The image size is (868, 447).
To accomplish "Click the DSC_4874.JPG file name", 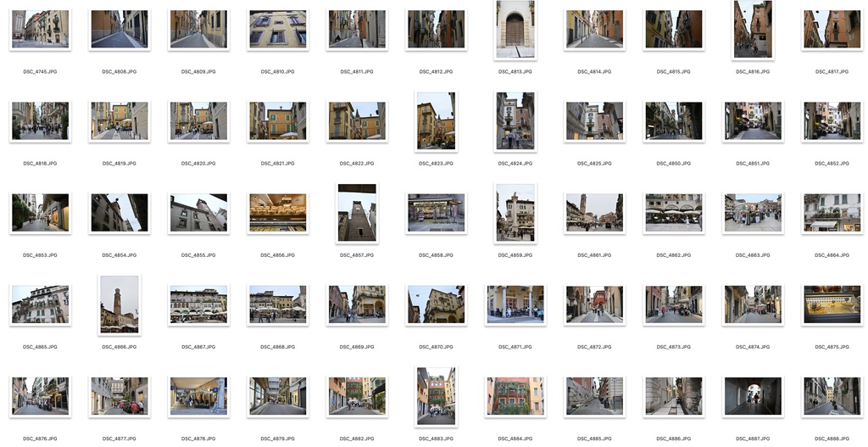I will [753, 347].
